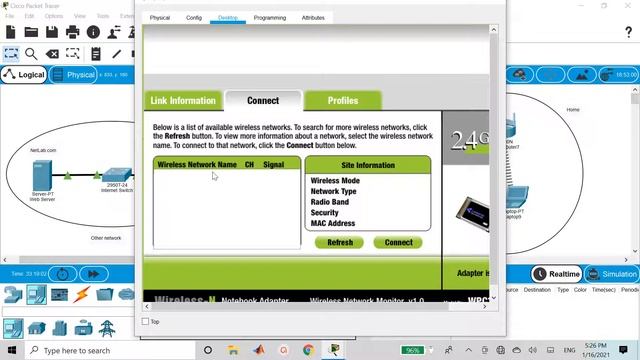Open the help question mark icon
Image resolution: width=640 pixels, height=360 pixels.
tap(629, 32)
